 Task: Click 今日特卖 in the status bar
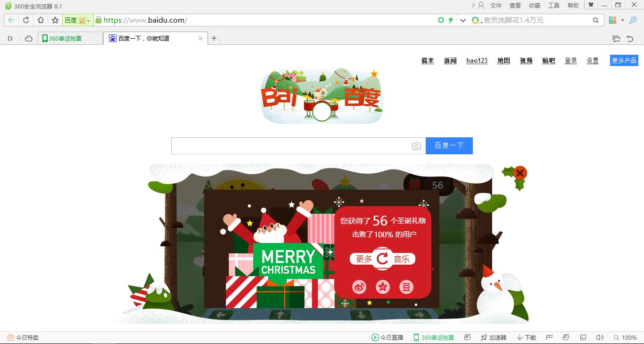pyautogui.click(x=23, y=337)
